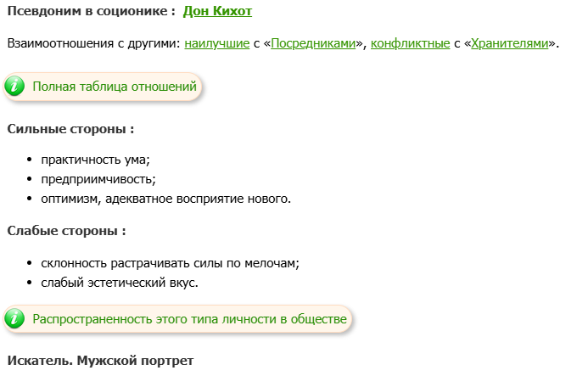The width and height of the screenshot is (588, 376).
Task: Click the bullet before 'практичность ума'
Action: click(30, 160)
